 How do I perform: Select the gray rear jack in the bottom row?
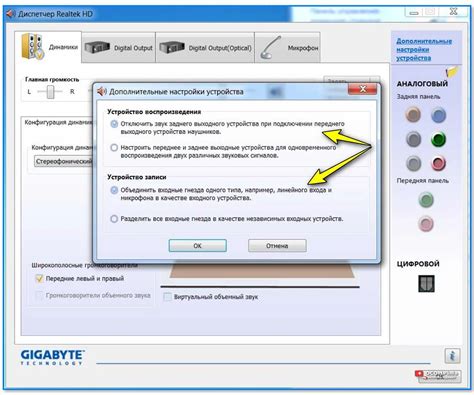pos(413,163)
